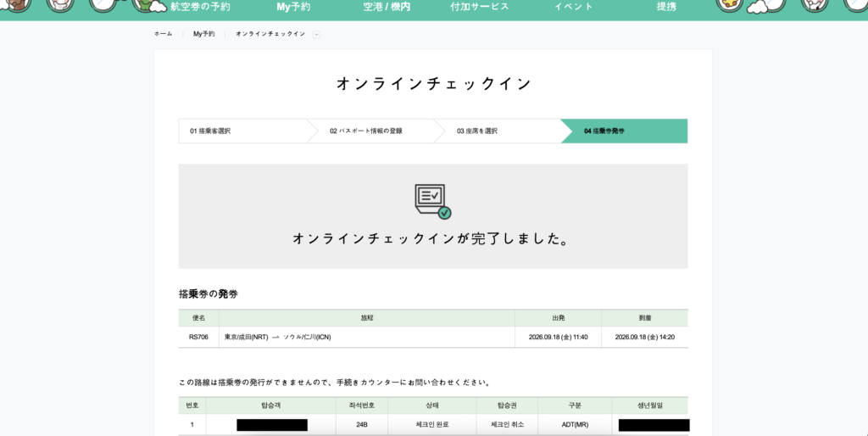Click the ADT(MR) passenger type cell

tap(576, 425)
